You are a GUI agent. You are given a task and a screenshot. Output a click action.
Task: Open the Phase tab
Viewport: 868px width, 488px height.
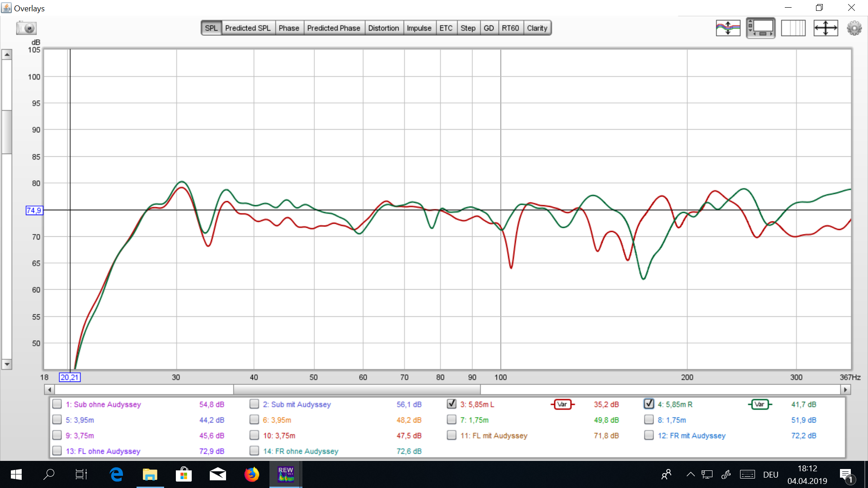[289, 28]
